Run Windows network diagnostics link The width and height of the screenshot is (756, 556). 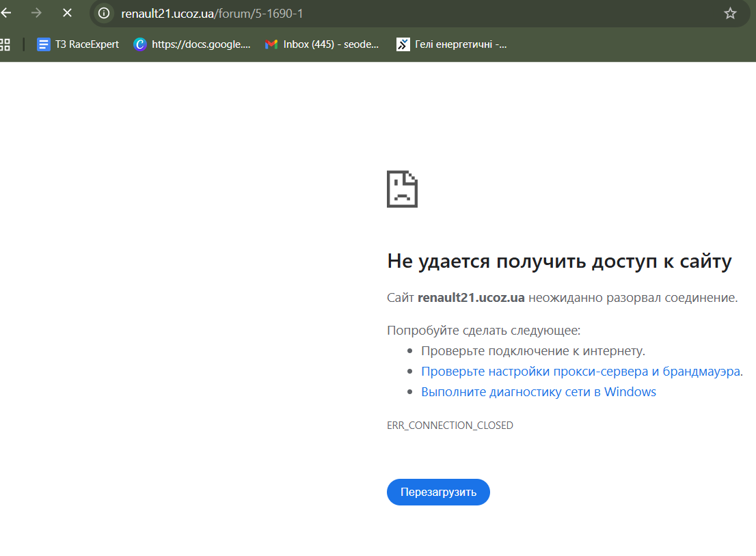539,392
